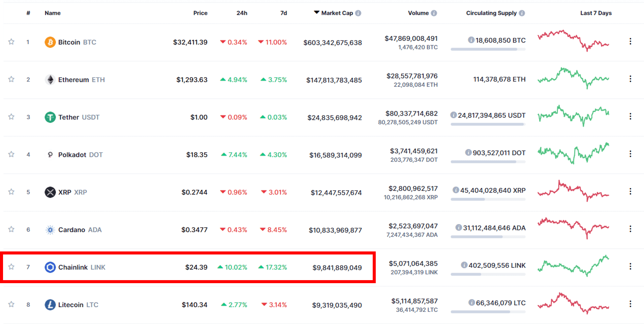The width and height of the screenshot is (644, 324).
Task: Click info icon beside XRP circulating supply
Action: coord(456,190)
